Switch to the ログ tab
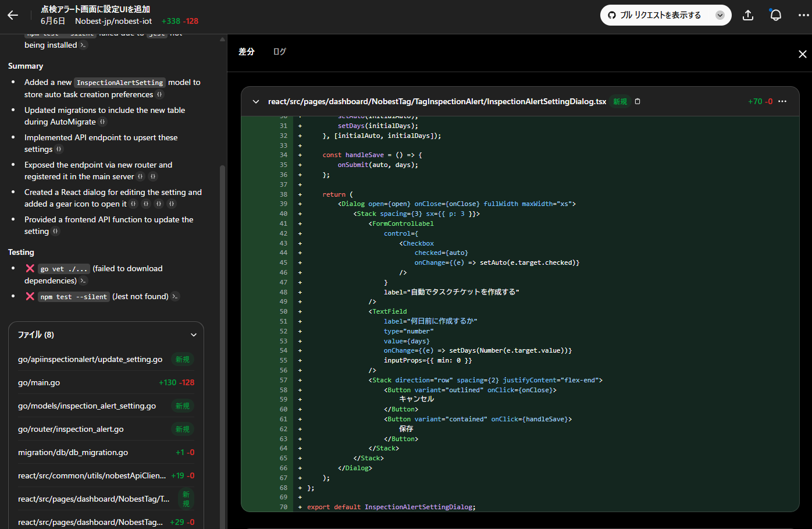 click(280, 52)
